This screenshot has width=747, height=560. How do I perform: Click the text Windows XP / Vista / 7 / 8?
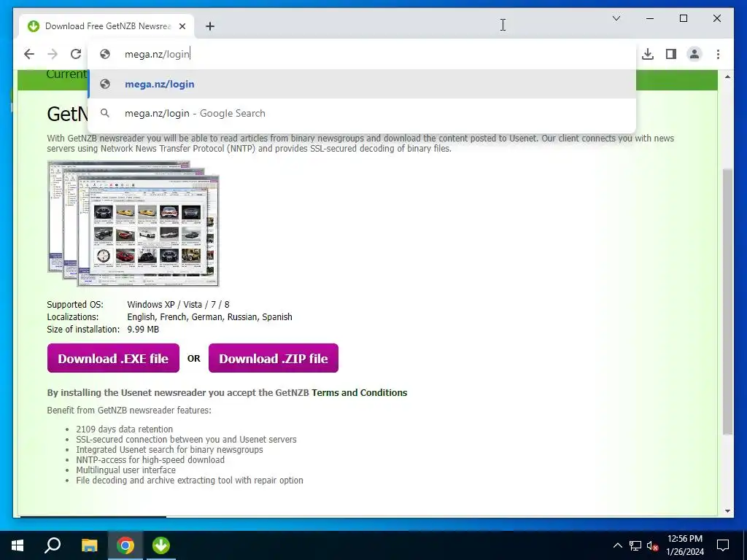[x=178, y=305]
